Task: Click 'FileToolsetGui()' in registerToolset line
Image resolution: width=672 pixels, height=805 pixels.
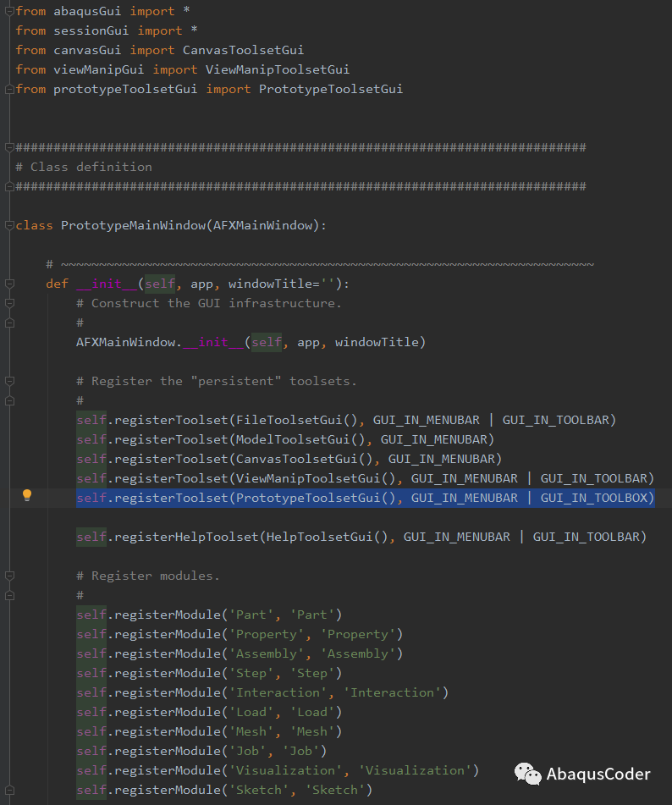Action: point(297,421)
